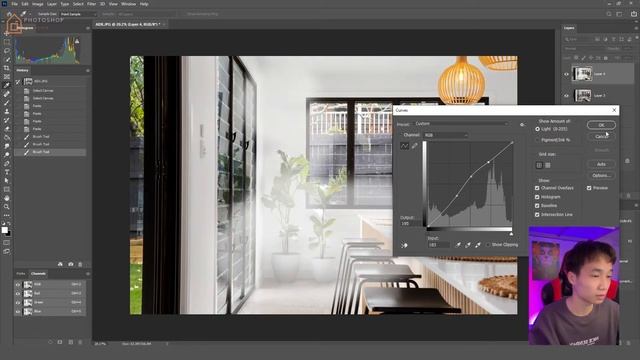This screenshot has width=640, height=360.
Task: Open the Curves Preset dropdown
Action: (462, 124)
